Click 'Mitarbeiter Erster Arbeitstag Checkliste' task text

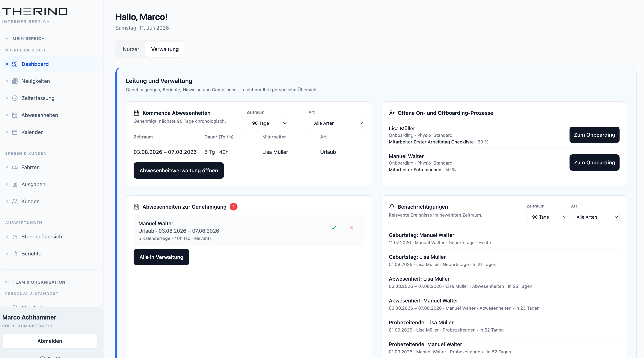431,142
